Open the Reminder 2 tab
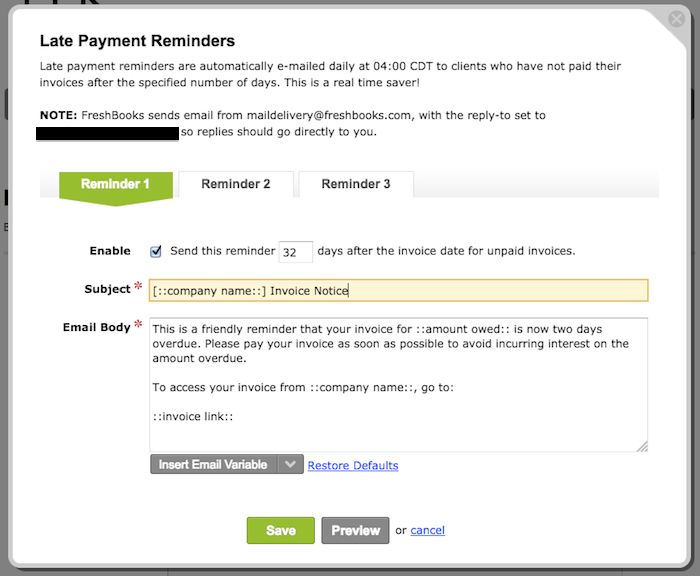700x576 pixels. pyautogui.click(x=236, y=184)
